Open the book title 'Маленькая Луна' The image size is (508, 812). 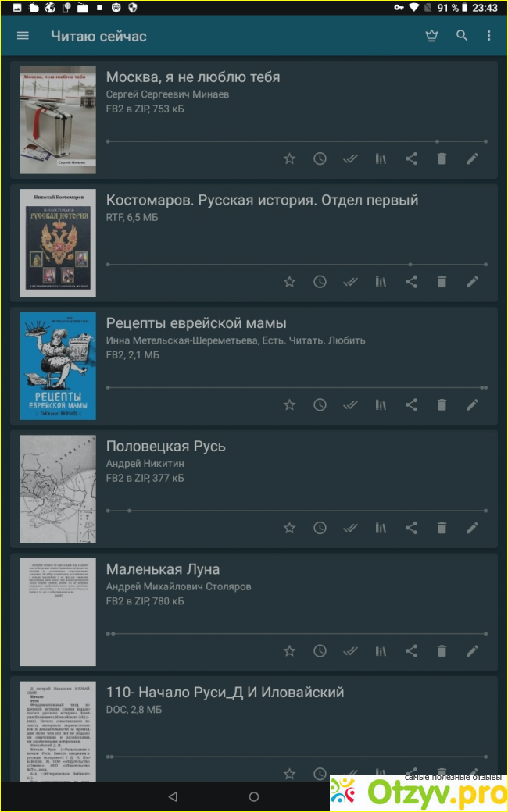pyautogui.click(x=163, y=569)
